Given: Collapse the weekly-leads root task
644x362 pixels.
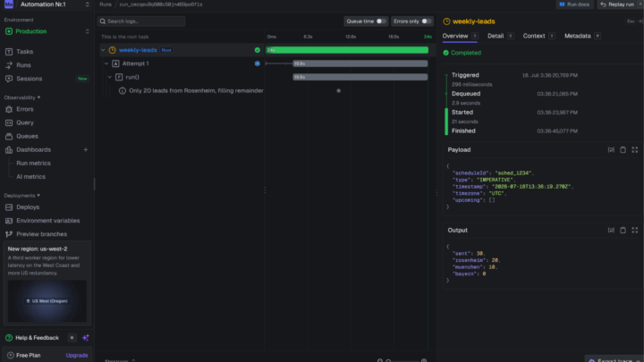Looking at the screenshot, I should [103, 50].
